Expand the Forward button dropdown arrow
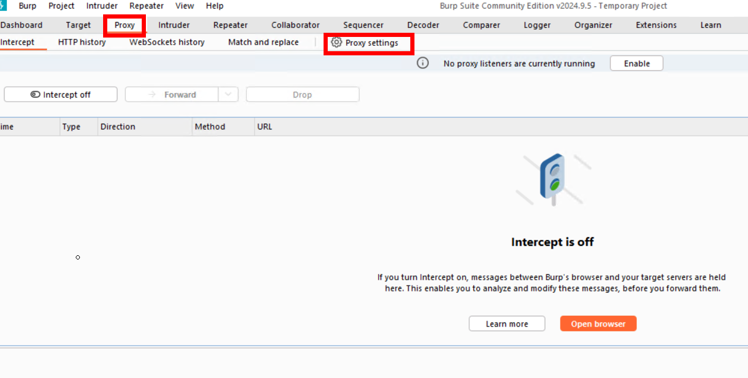The image size is (748, 378). [x=229, y=94]
